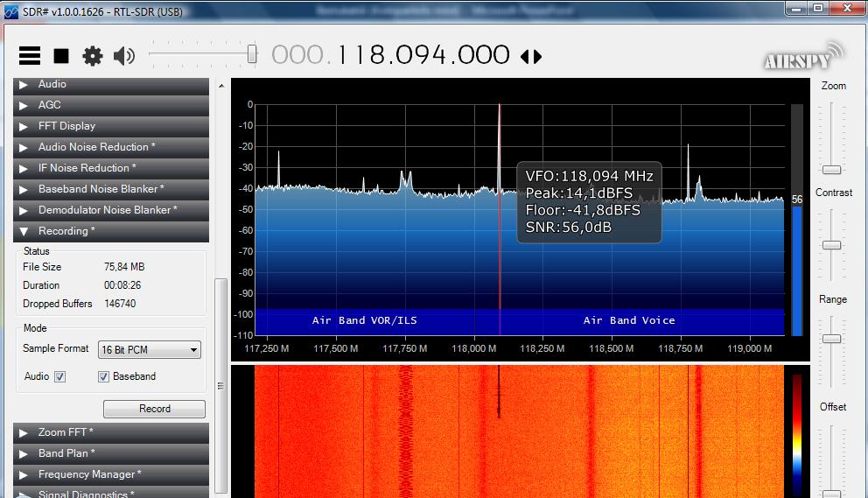
Task: Expand the Audio Noise Reduction panel
Action: 111,147
